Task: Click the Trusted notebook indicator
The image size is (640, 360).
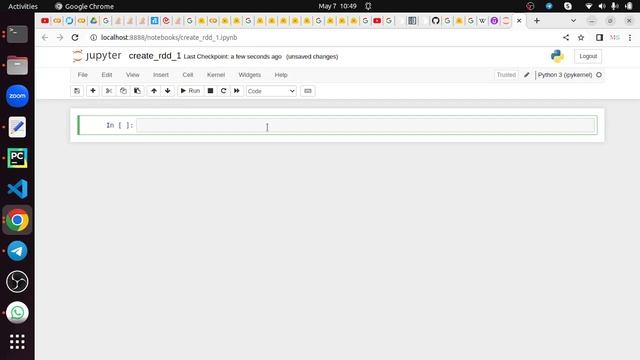Action: (506, 75)
